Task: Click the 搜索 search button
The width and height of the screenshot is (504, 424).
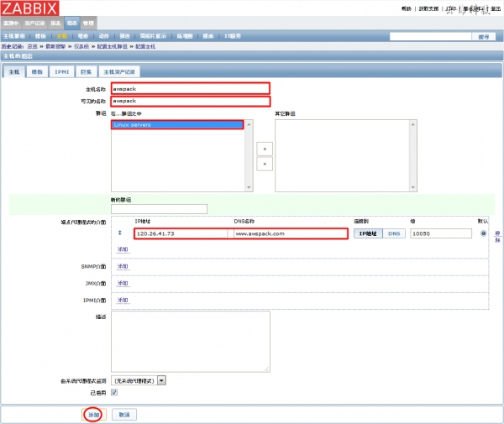Action: [x=483, y=37]
